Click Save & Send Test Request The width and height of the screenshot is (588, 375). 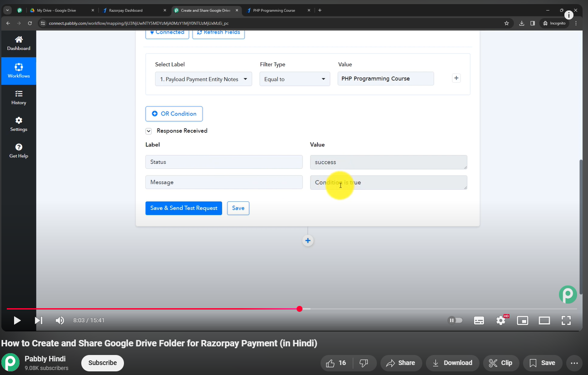coord(183,208)
